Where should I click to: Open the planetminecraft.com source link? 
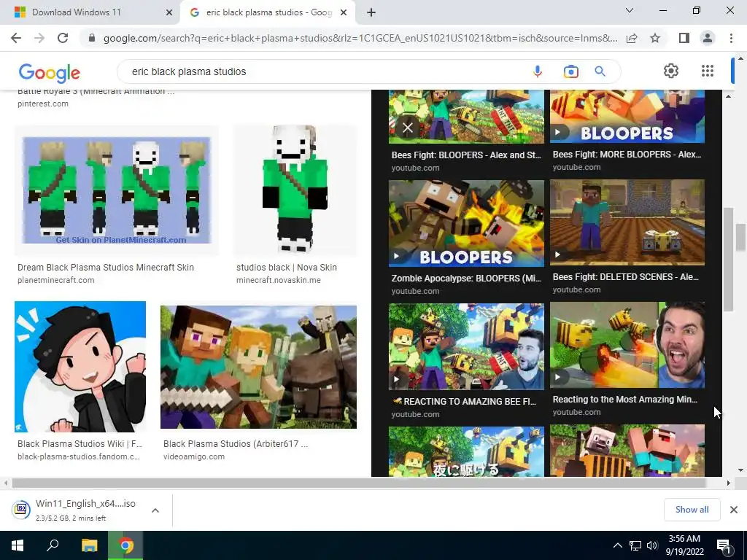[55, 280]
